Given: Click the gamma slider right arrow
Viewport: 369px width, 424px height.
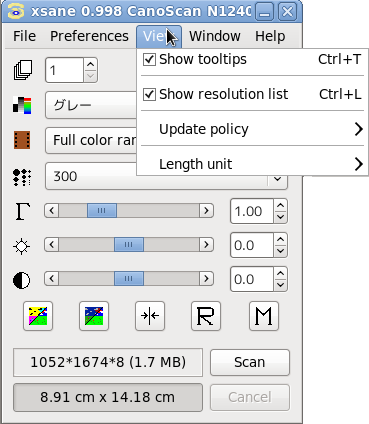Looking at the screenshot, I should (206, 211).
